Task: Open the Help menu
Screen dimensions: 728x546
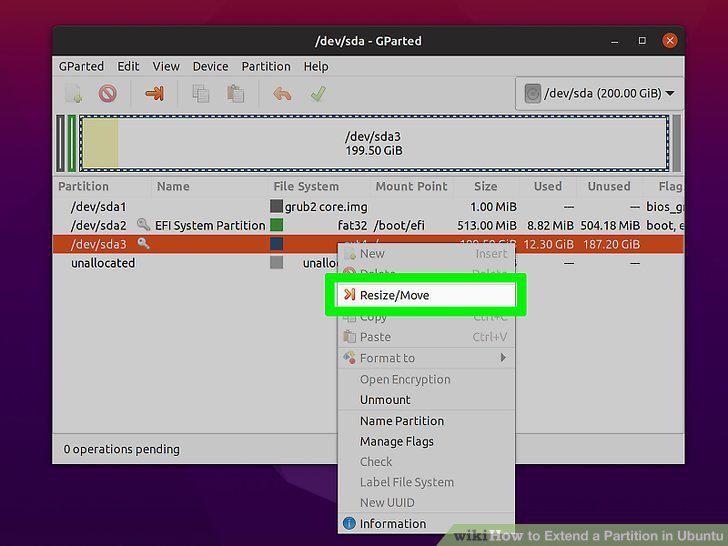Action: pos(316,66)
